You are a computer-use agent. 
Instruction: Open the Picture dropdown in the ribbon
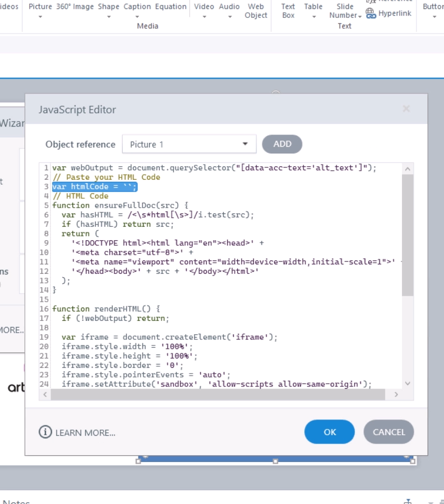coord(40,17)
